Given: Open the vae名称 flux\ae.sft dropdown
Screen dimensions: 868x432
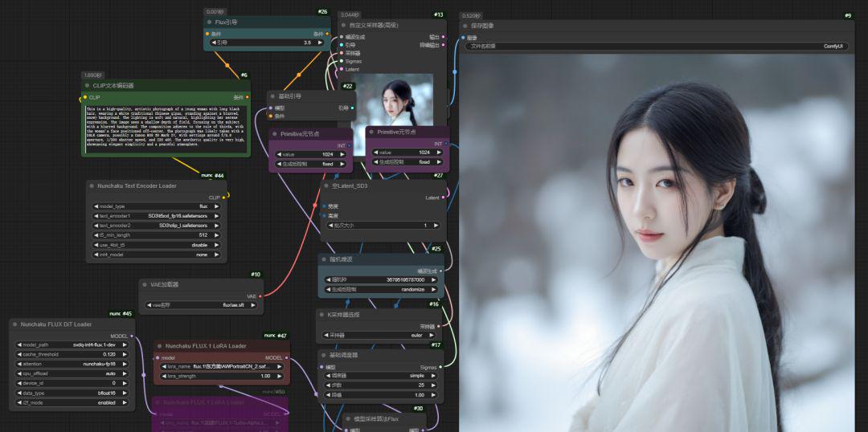Looking at the screenshot, I should [201, 305].
